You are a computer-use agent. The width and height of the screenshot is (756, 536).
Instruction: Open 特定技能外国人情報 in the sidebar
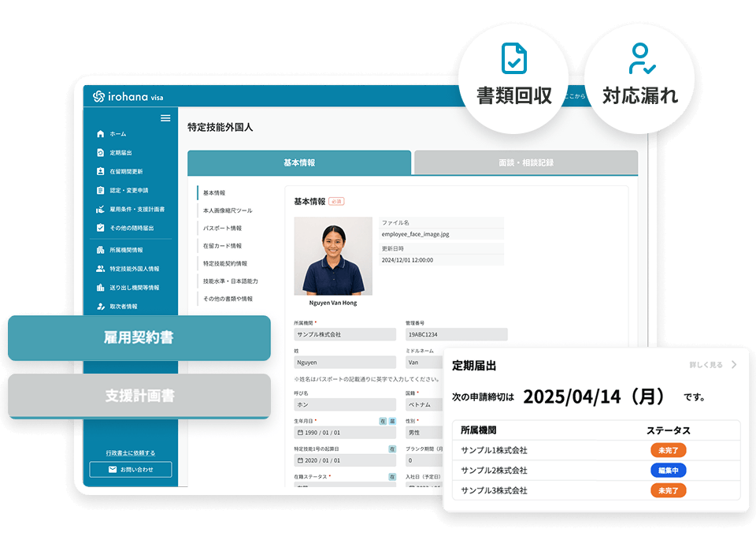[x=134, y=269]
